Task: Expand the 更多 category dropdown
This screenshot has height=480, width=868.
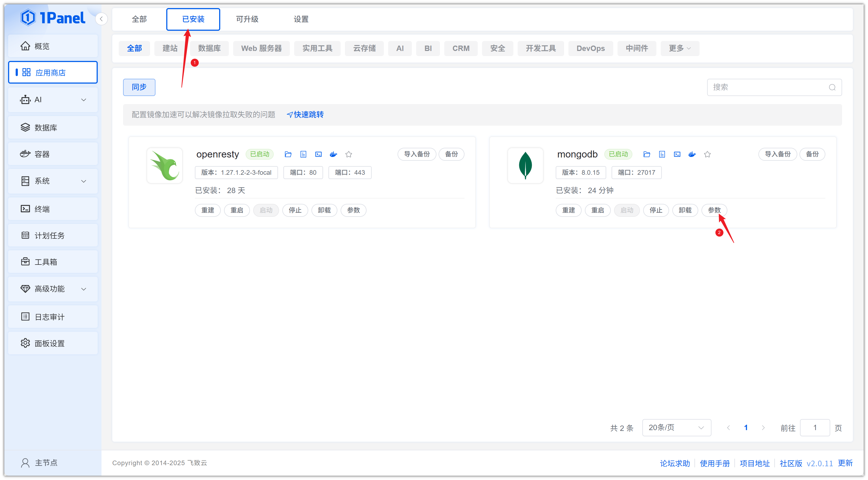Action: coord(679,49)
